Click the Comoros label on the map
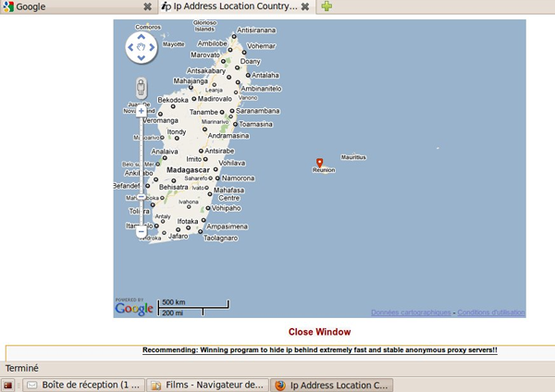 click(148, 27)
